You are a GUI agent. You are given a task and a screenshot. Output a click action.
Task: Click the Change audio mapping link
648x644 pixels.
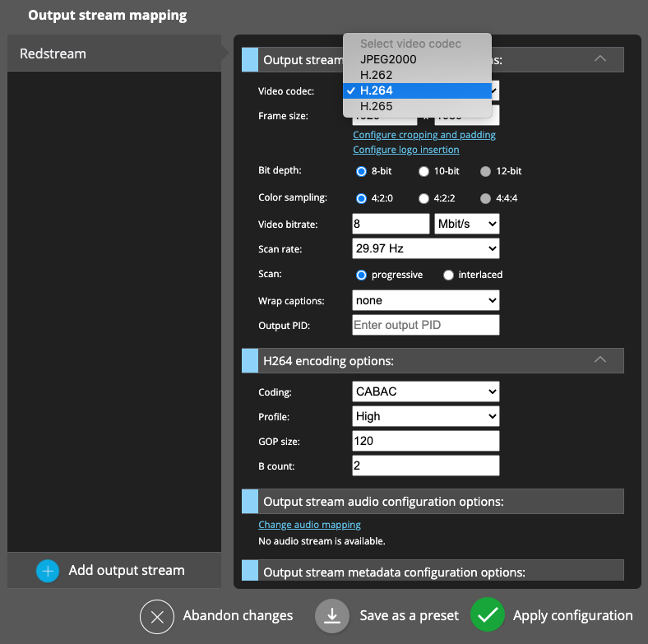coord(309,525)
